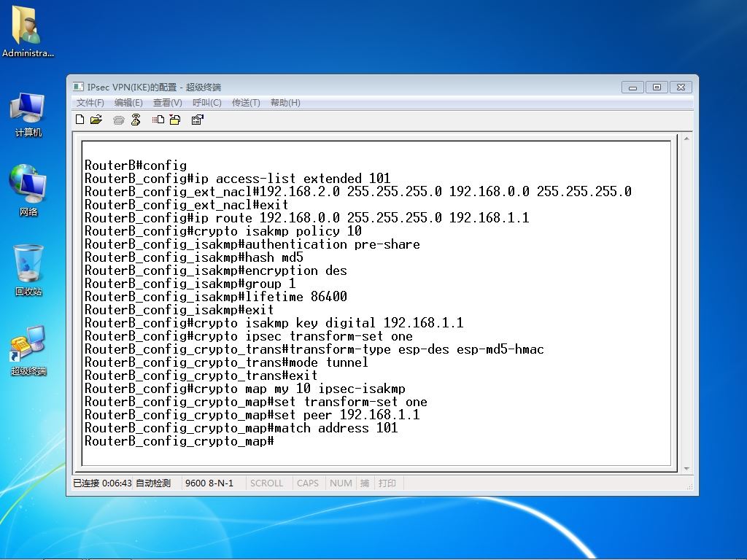Click the NUM status indicator
Screen dimensions: 747x560
click(x=341, y=483)
